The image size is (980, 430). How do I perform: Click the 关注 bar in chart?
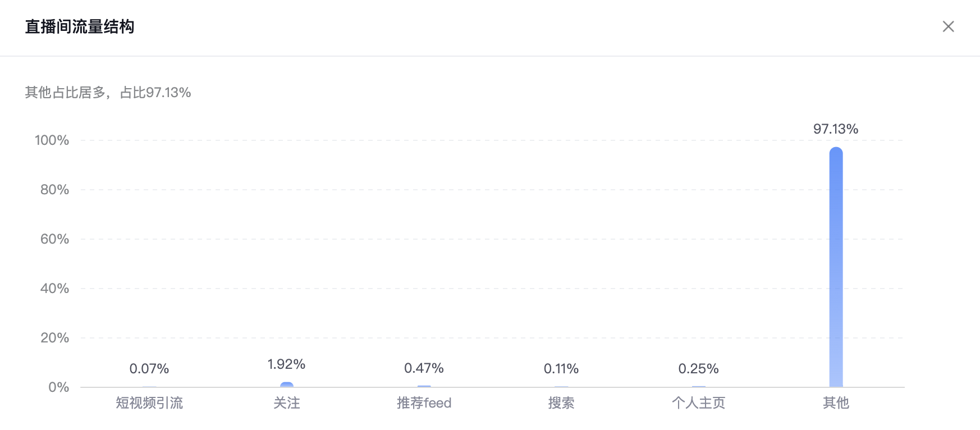point(287,385)
